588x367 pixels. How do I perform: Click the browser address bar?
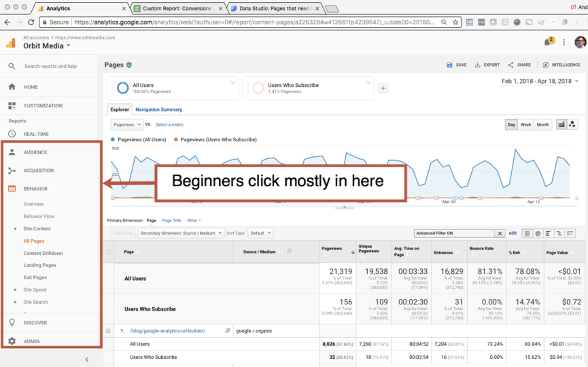point(251,22)
